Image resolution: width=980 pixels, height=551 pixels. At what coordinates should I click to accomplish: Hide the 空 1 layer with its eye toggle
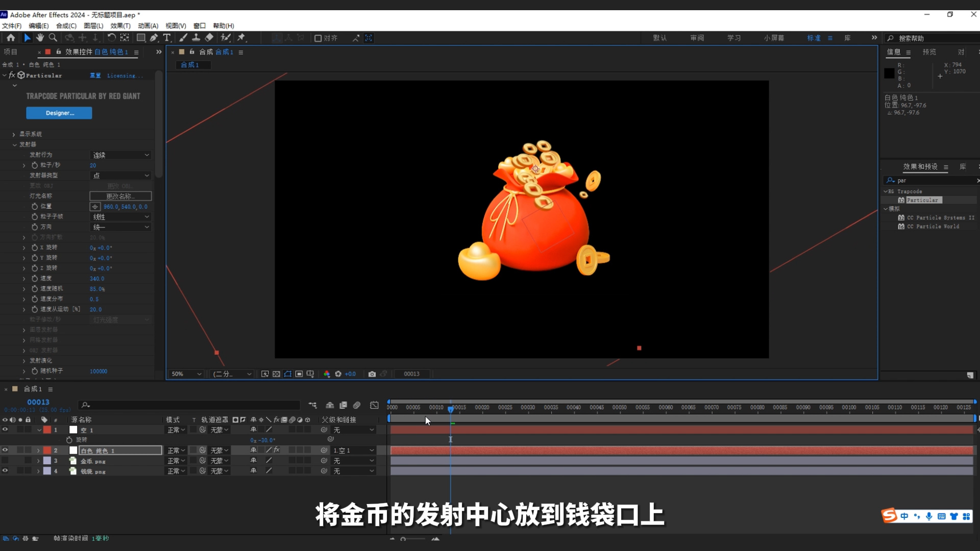coord(5,430)
